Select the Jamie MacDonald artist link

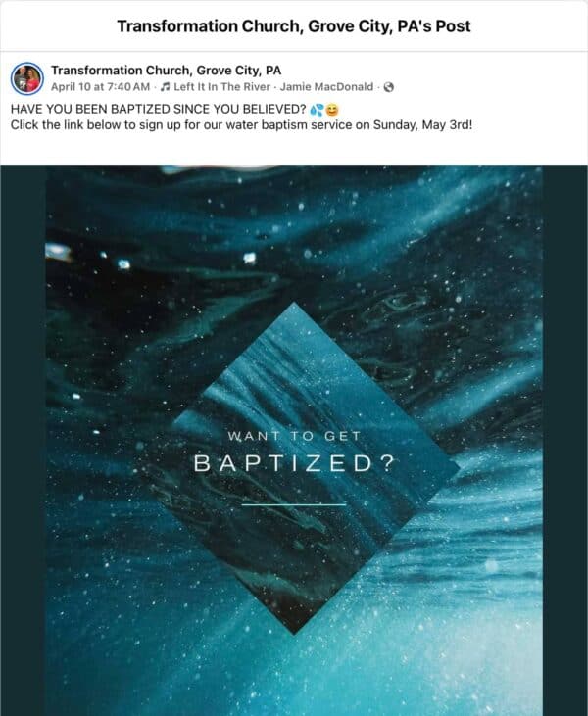pyautogui.click(x=326, y=87)
